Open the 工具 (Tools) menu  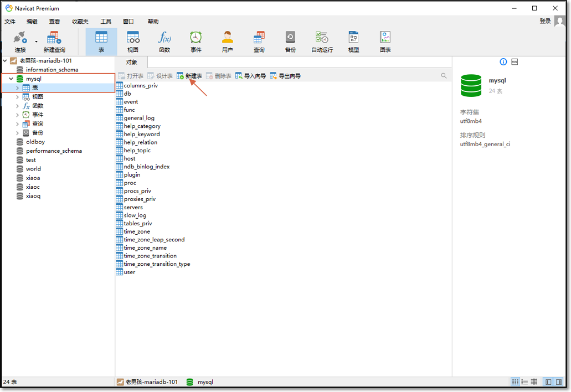[x=106, y=22]
